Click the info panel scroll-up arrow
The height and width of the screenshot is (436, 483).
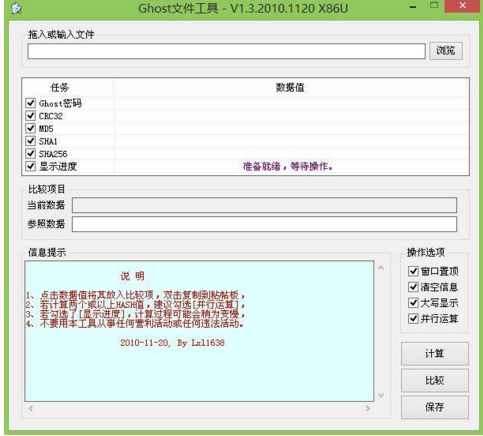pos(381,268)
